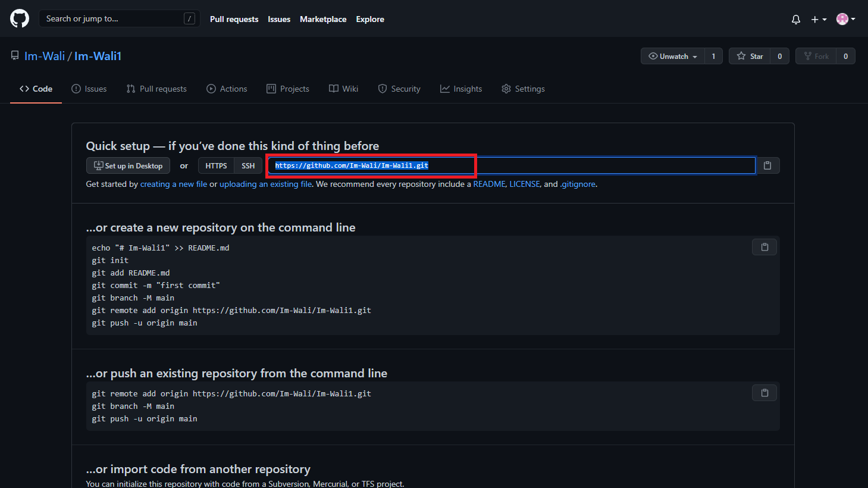Click the git init command line
Viewport: 868px width, 488px height.
(x=110, y=260)
